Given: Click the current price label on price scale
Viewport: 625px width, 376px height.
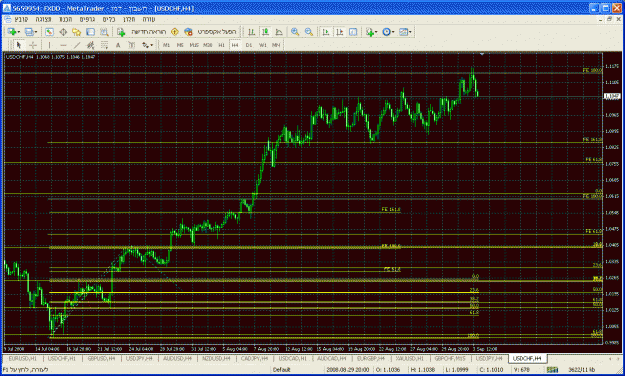Looking at the screenshot, I should 612,96.
